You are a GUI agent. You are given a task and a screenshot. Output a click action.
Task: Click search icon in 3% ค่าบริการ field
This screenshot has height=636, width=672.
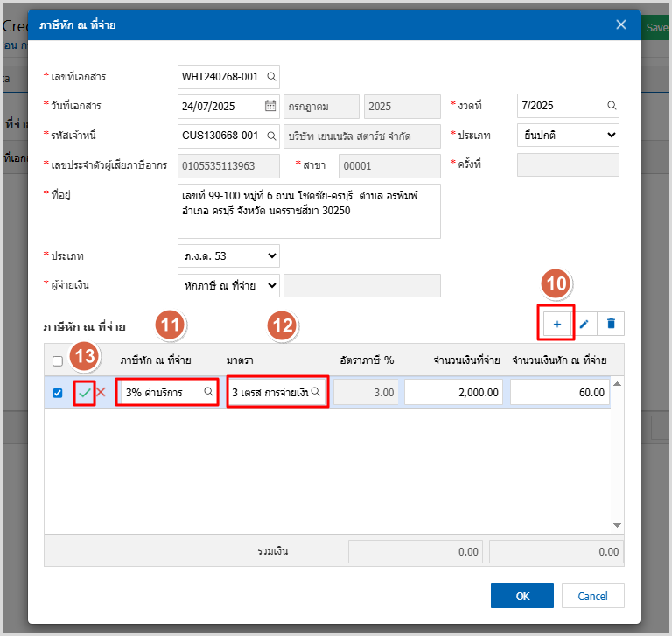[208, 393]
